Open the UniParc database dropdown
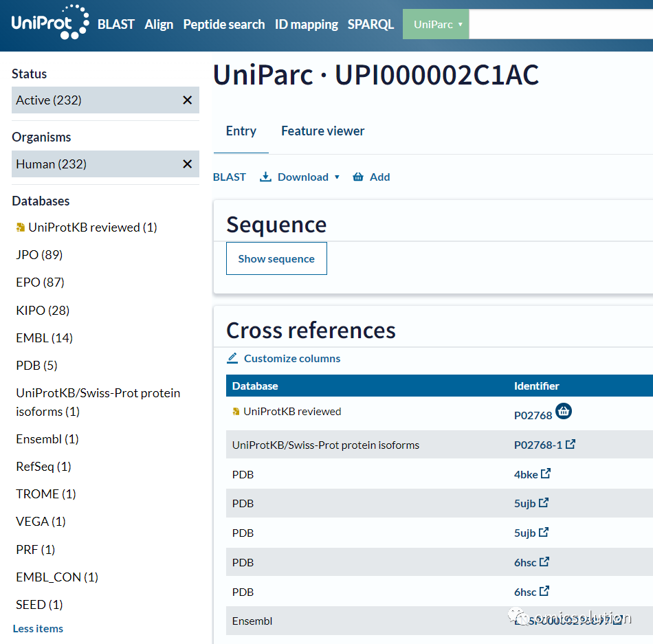 [436, 24]
